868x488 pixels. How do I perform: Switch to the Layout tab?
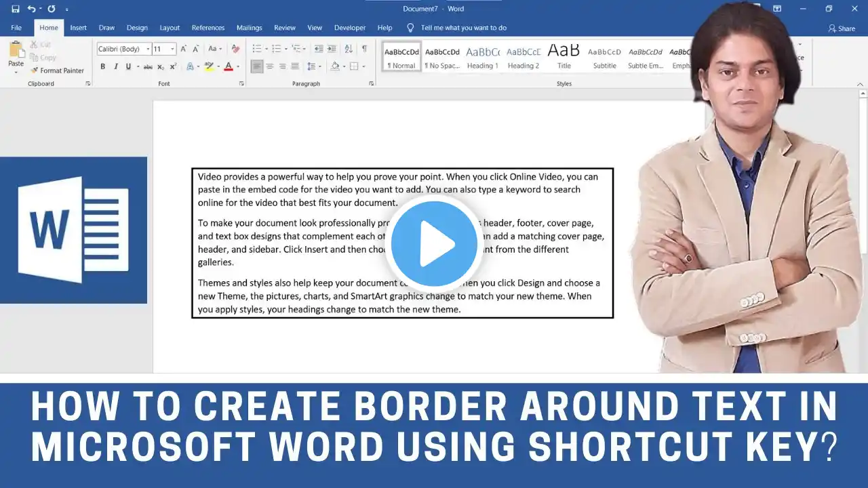pos(170,28)
